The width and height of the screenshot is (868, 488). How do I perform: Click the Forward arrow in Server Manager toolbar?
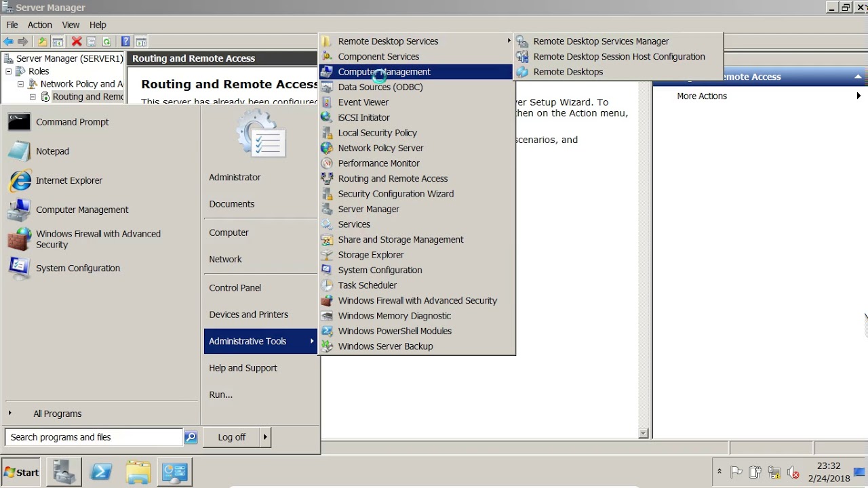[x=23, y=41]
